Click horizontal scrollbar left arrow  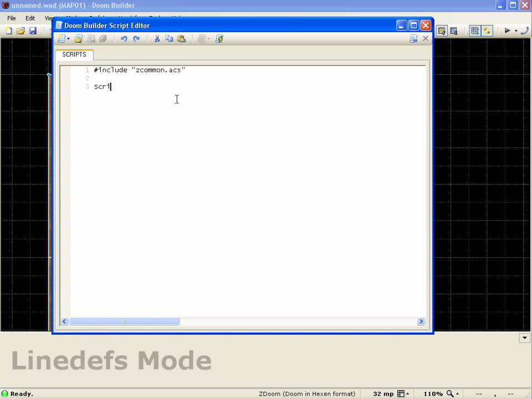[64, 321]
